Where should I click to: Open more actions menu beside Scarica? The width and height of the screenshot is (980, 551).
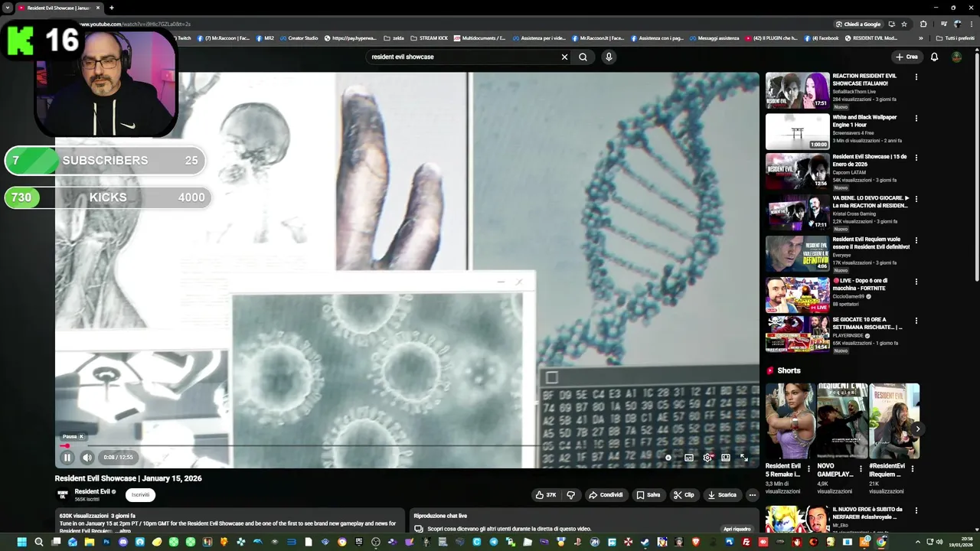point(752,495)
